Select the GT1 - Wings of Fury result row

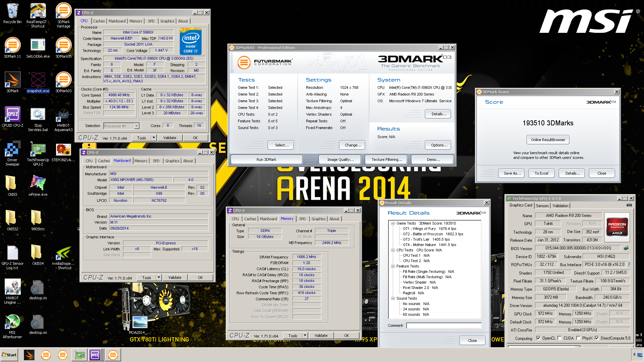click(429, 229)
